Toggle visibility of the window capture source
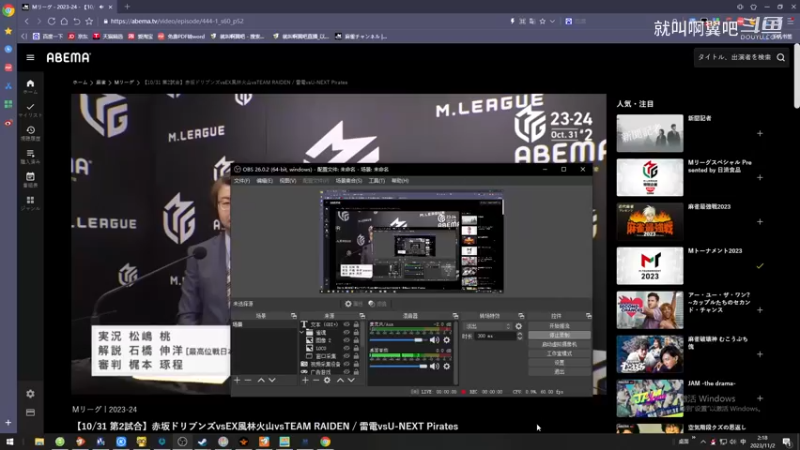The width and height of the screenshot is (800, 450). point(346,356)
